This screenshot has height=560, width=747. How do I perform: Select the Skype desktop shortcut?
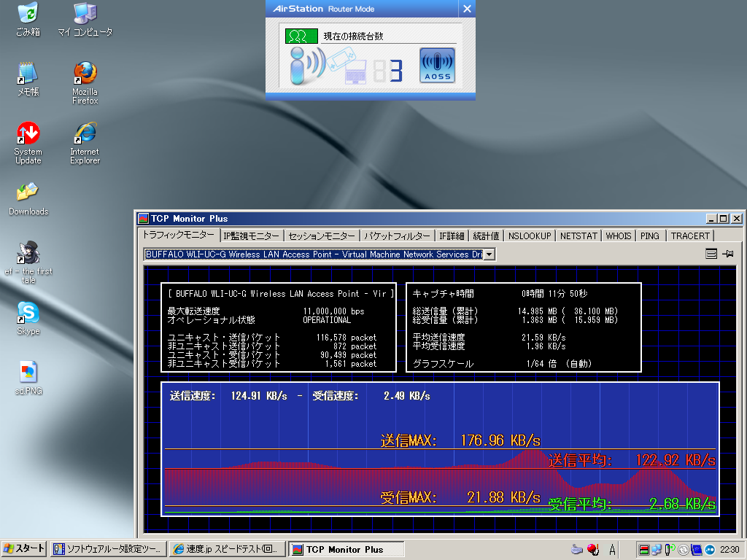tap(28, 319)
